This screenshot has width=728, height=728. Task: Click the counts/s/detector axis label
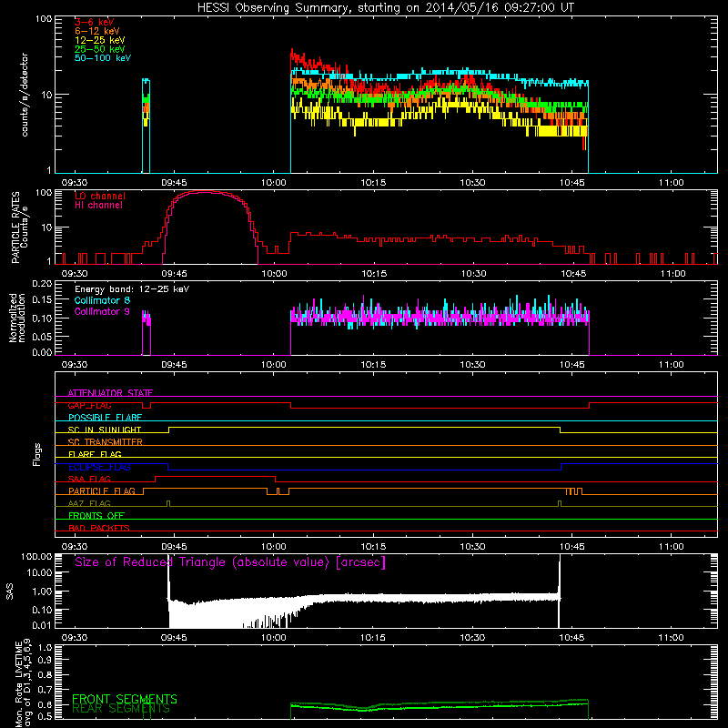(25, 95)
